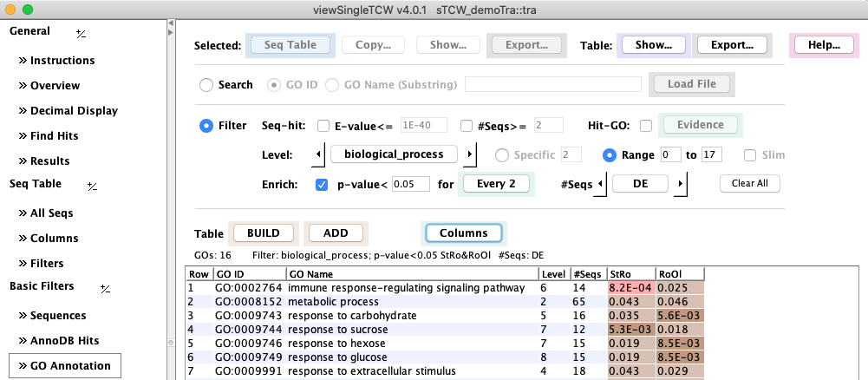Screen dimensions: 868x380
Task: Click the #Seqs right arrow button
Action: coord(680,184)
